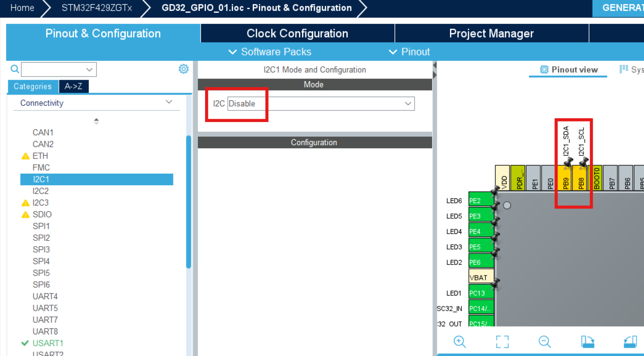Switch to the Clock Configuration tab
This screenshot has width=644, height=356.
point(298,33)
